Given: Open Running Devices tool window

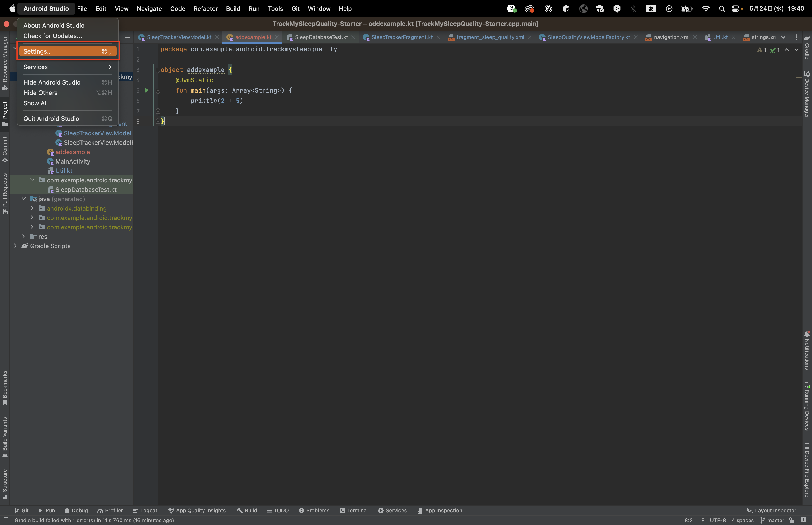Looking at the screenshot, I should click(807, 406).
